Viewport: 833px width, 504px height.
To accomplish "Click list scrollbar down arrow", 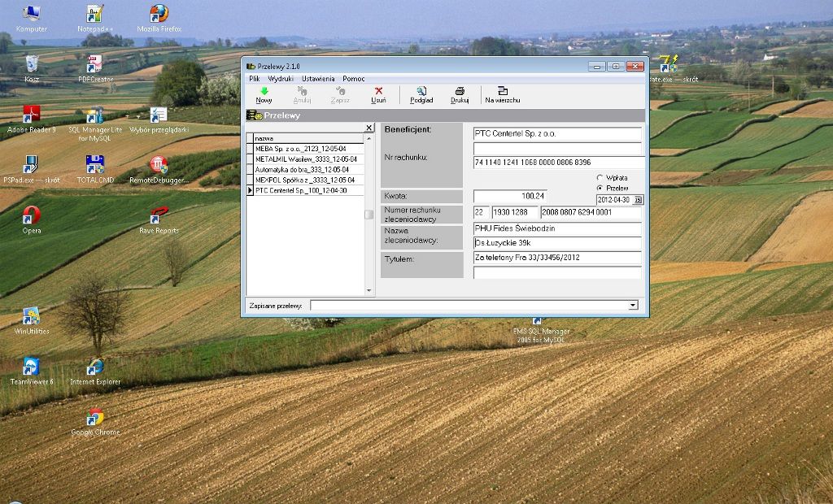I will (x=369, y=290).
